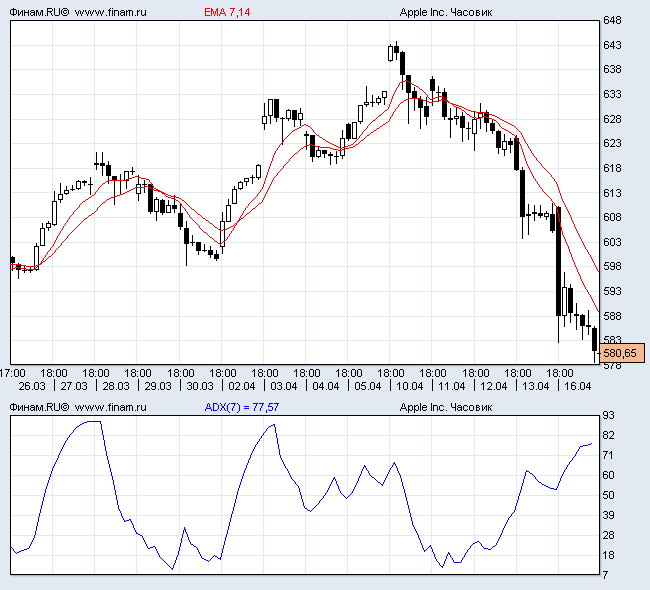
Task: Click Apple Inc. Часовик title above price chart
Action: [446, 12]
